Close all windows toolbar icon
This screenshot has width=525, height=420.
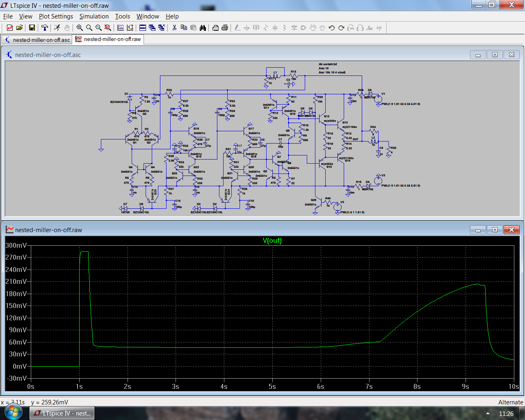tap(162, 28)
